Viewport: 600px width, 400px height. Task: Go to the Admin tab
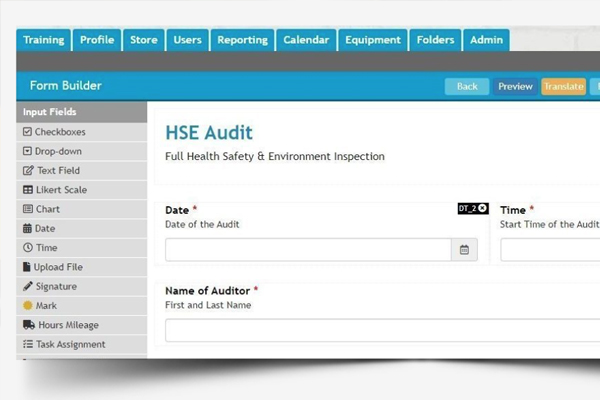[x=486, y=40]
